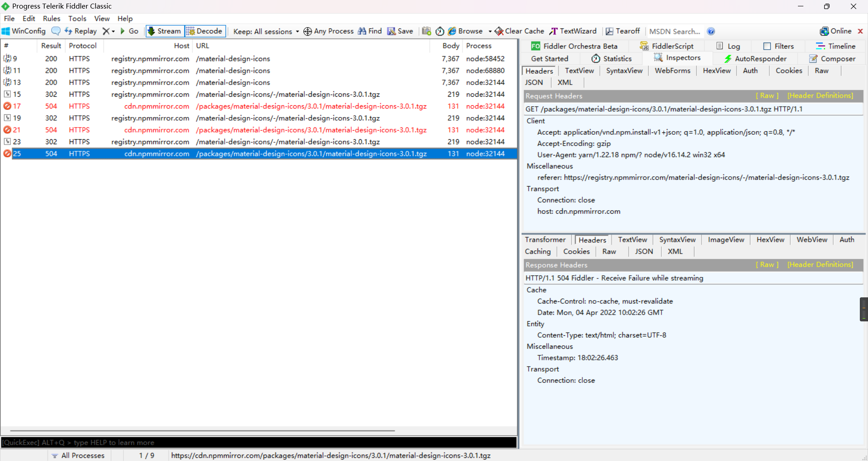Switch to FiddlerScript tab

coord(667,46)
